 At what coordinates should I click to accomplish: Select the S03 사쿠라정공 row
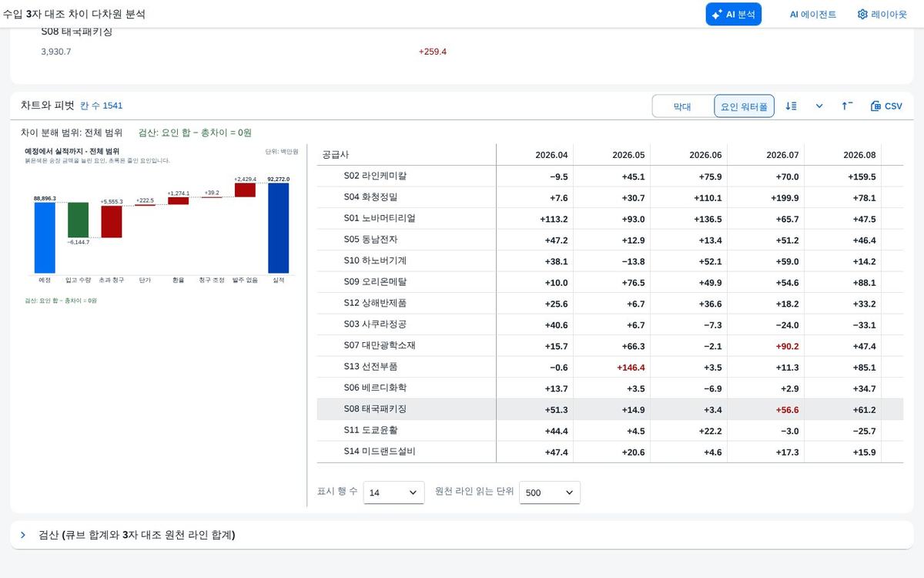610,324
